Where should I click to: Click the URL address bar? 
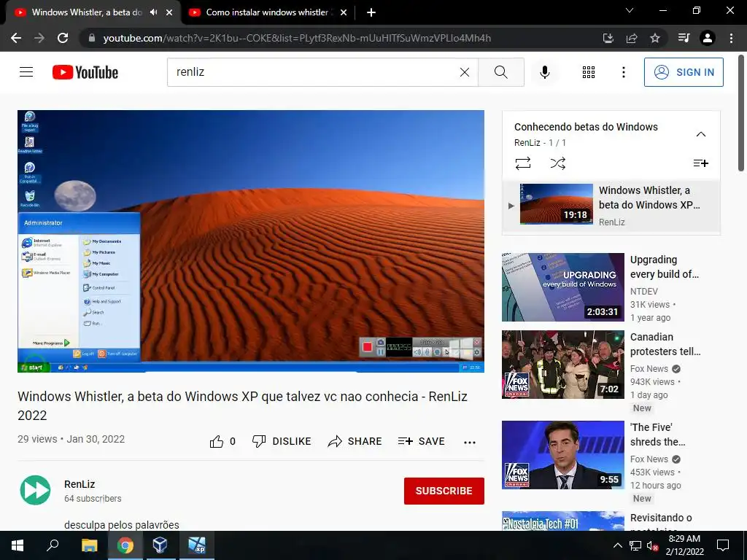tap(297, 38)
